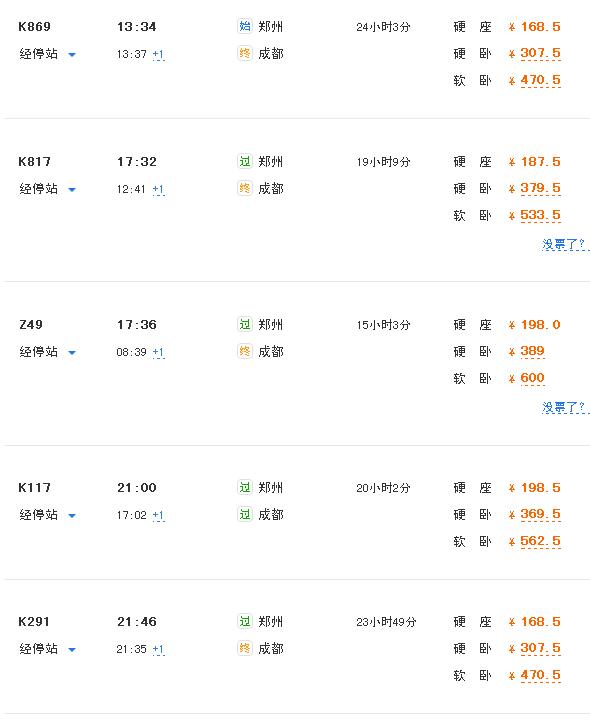The width and height of the screenshot is (590, 721).
Task: Click the 过 icon beside Z49 郑州
Action: coord(245,325)
